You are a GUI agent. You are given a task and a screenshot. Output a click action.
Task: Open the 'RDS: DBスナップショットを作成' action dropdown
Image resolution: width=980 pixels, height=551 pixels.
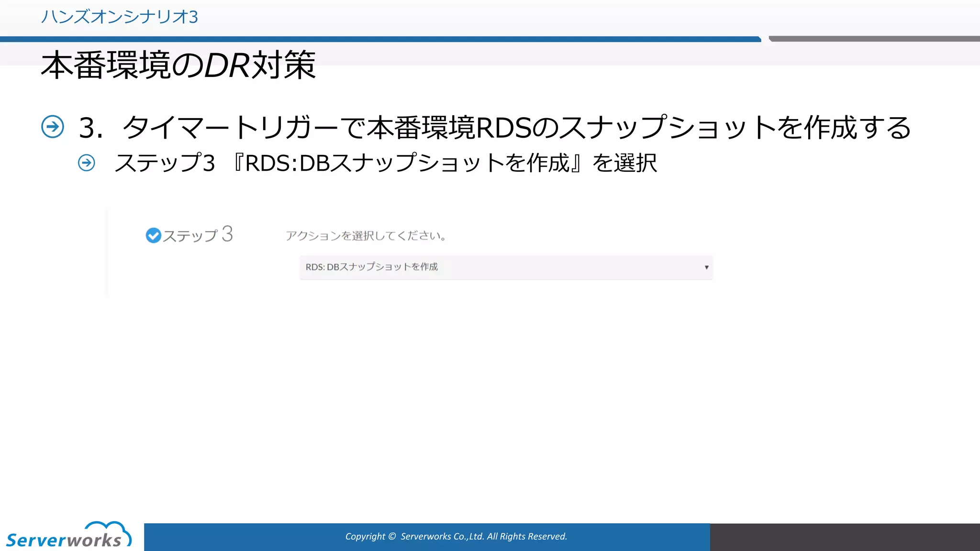(x=506, y=267)
